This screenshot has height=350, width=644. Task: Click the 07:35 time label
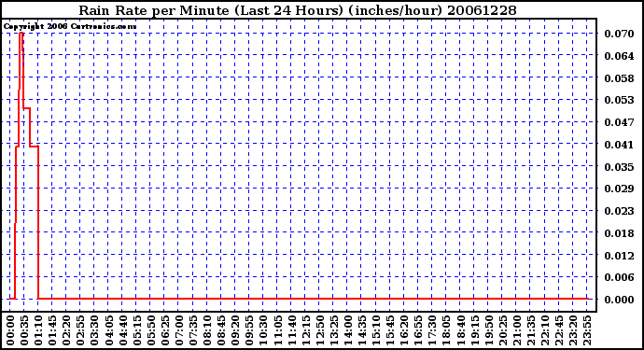(x=193, y=330)
